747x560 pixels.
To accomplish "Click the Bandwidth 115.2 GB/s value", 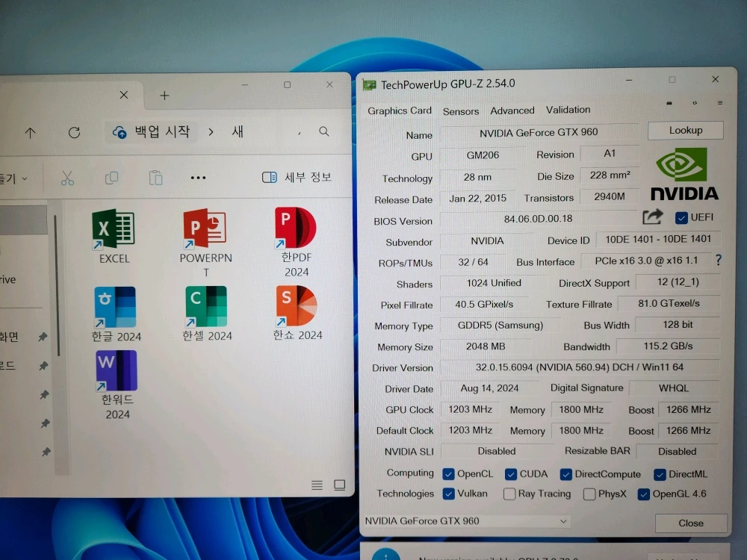I will pos(668,346).
